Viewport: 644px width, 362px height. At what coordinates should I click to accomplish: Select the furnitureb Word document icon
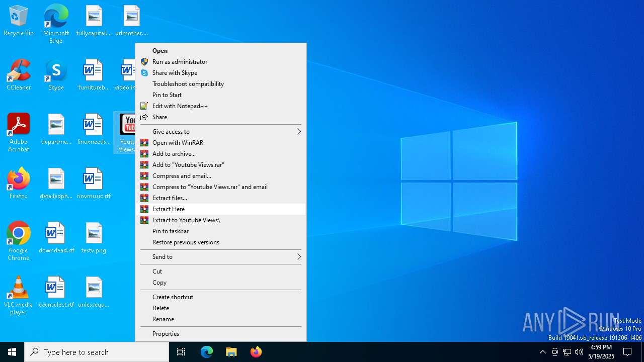[94, 75]
